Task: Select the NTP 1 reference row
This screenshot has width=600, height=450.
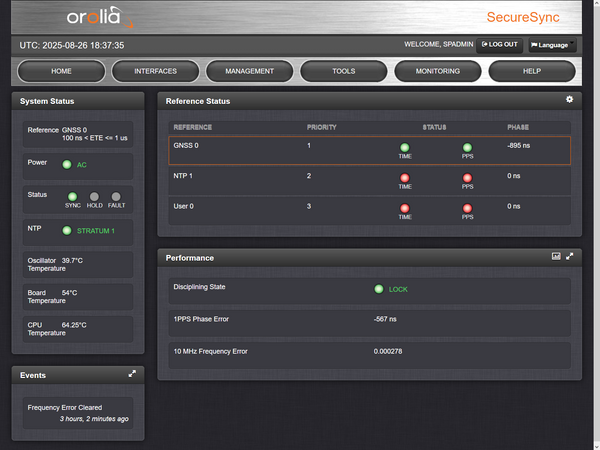Action: pyautogui.click(x=370, y=181)
